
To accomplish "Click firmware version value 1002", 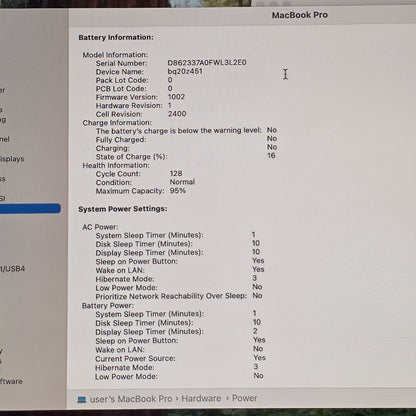I will [176, 97].
